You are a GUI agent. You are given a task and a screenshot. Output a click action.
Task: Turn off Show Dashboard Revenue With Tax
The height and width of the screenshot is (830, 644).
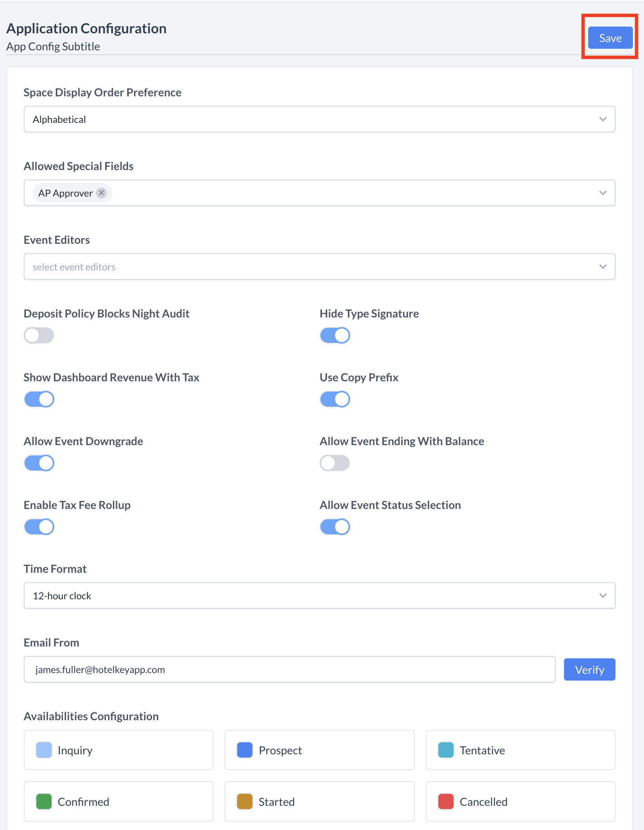(39, 399)
